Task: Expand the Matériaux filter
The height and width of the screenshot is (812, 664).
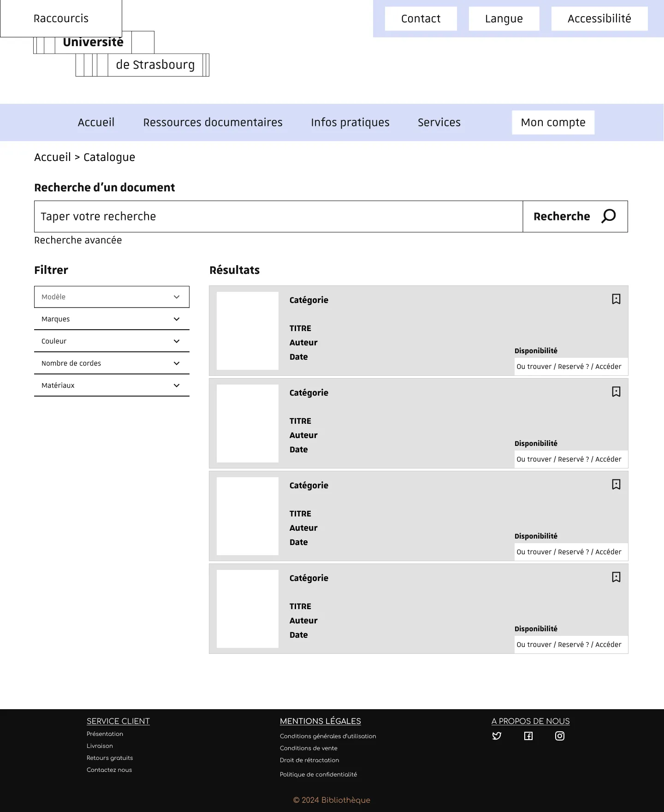Action: [112, 385]
